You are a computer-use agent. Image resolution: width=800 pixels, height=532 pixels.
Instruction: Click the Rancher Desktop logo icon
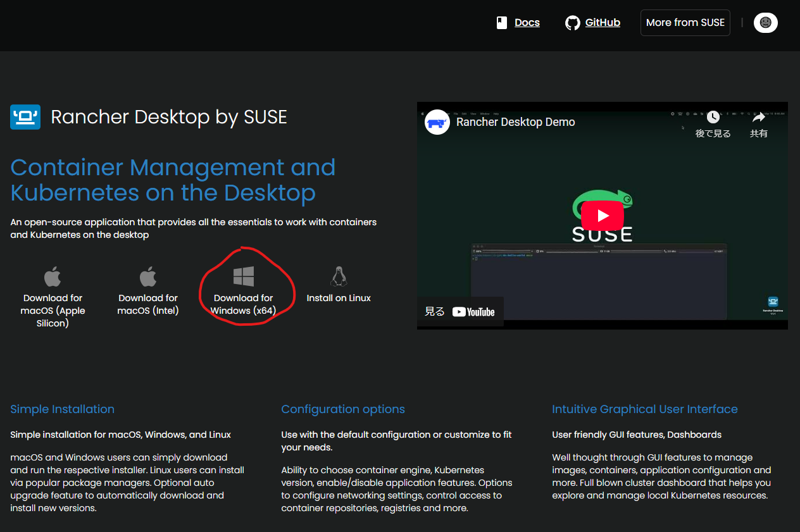click(x=25, y=117)
